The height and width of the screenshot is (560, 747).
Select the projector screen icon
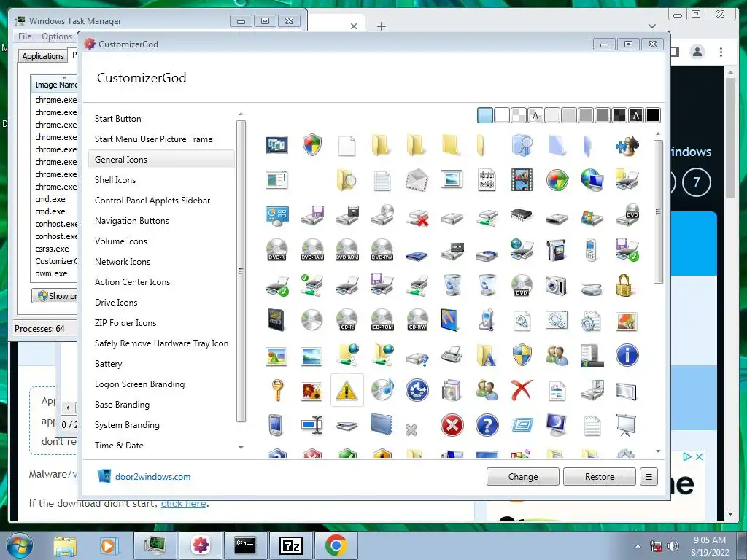tap(626, 425)
